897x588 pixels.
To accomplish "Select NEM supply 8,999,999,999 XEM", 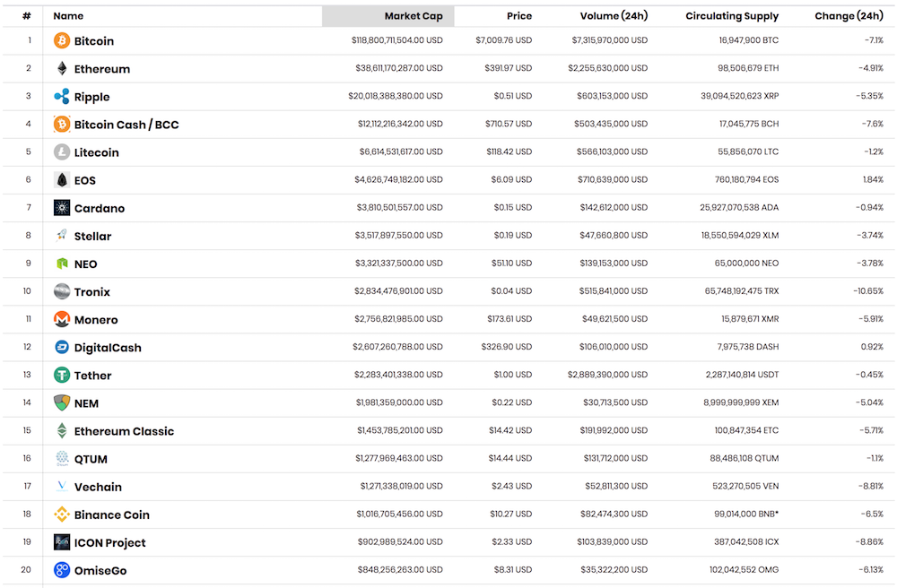I will (741, 402).
